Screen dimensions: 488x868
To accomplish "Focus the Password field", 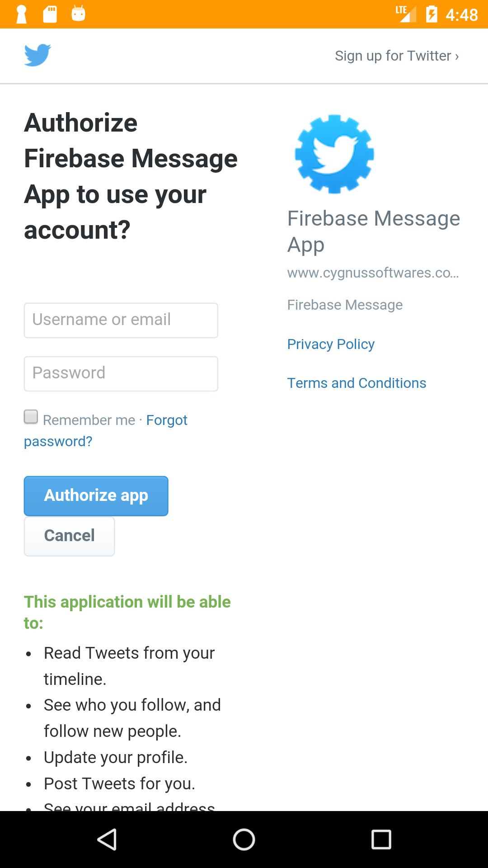I will tap(121, 373).
